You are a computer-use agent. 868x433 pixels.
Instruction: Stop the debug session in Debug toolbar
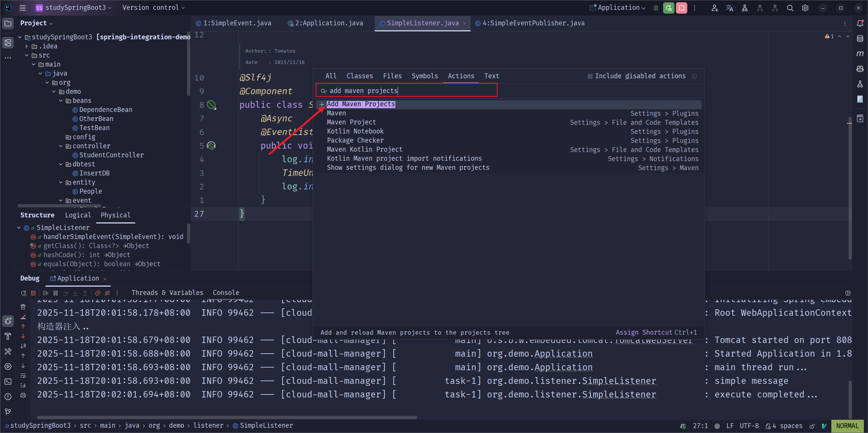click(33, 293)
